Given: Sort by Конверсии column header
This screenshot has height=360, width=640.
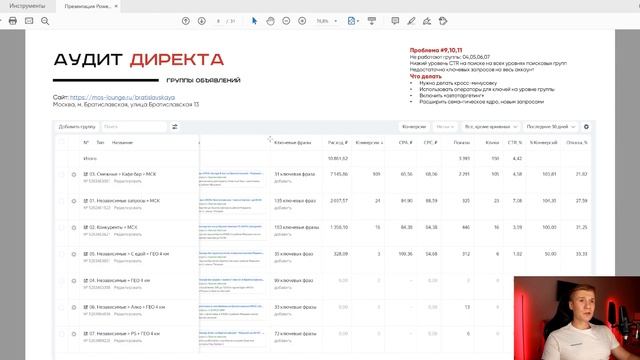Looking at the screenshot, I should click(x=369, y=142).
